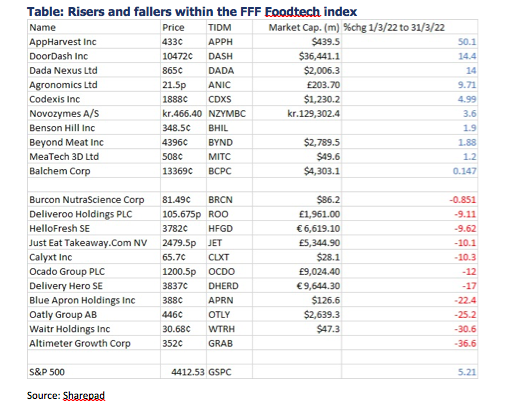Select the Deliveroo Holdings PLC ROO ticker
The width and height of the screenshot is (525, 410).
[x=218, y=214]
